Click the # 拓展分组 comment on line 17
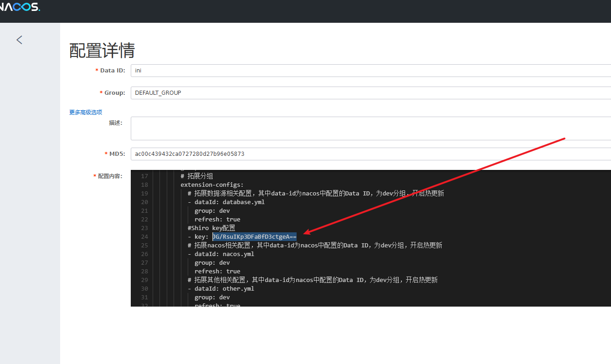Screen dimensions: 611x364 (x=197, y=176)
